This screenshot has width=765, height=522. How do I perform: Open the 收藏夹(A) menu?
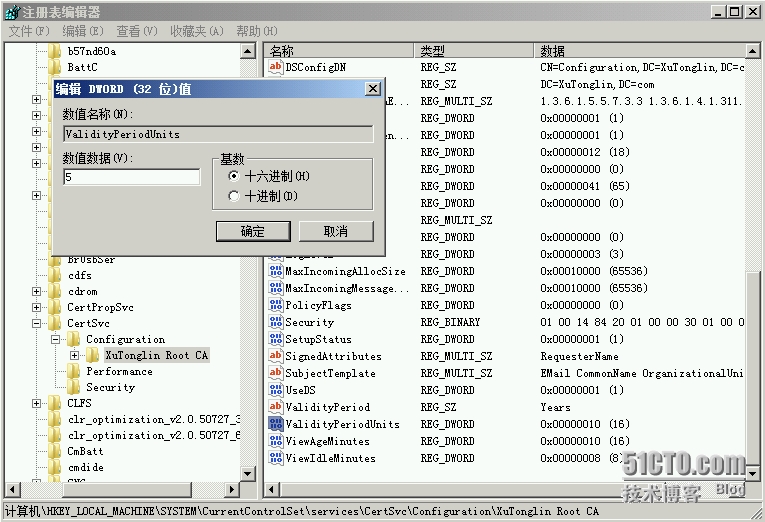click(x=197, y=31)
